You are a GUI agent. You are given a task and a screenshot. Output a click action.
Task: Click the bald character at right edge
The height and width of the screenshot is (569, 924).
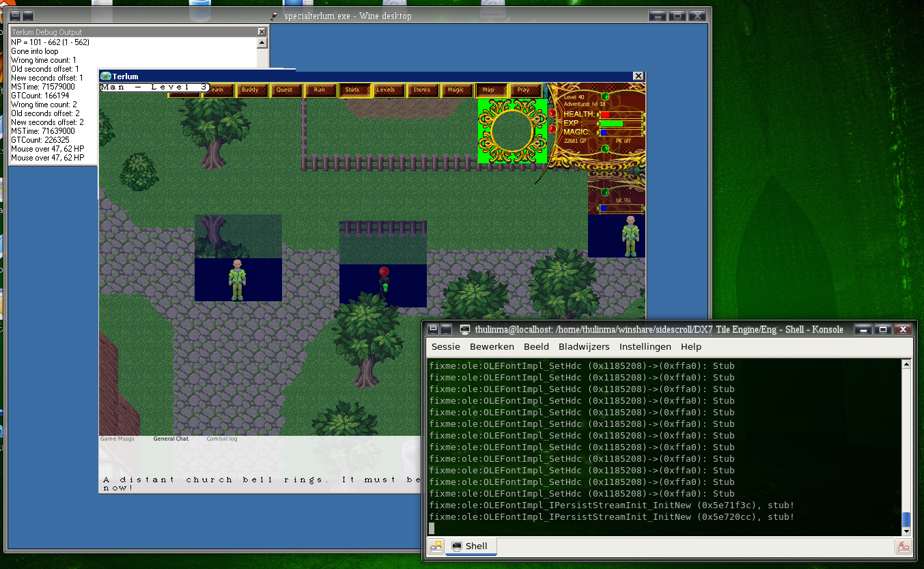coord(632,236)
